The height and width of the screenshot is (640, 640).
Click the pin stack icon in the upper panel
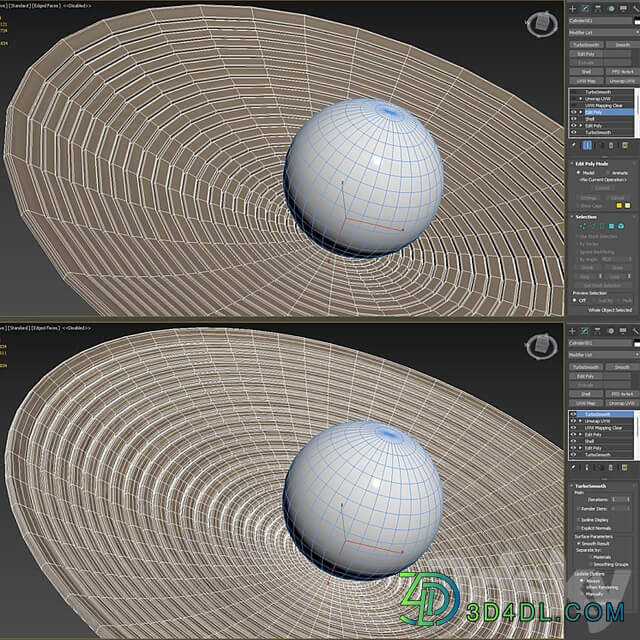(x=573, y=145)
